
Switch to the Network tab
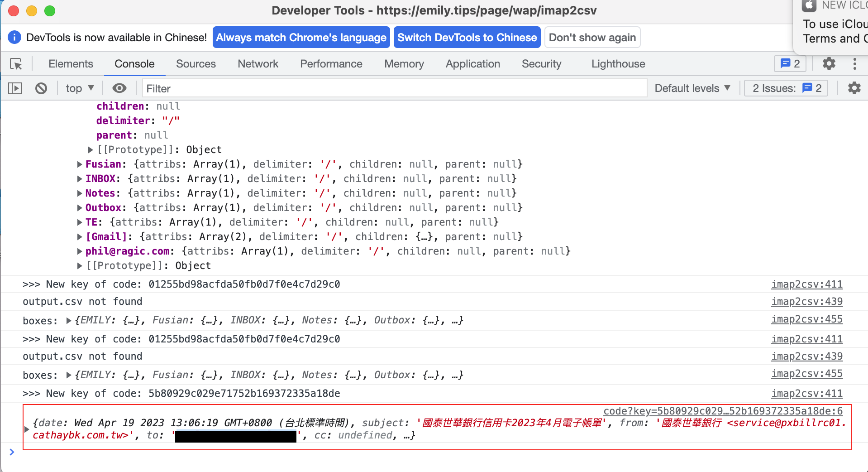point(258,64)
